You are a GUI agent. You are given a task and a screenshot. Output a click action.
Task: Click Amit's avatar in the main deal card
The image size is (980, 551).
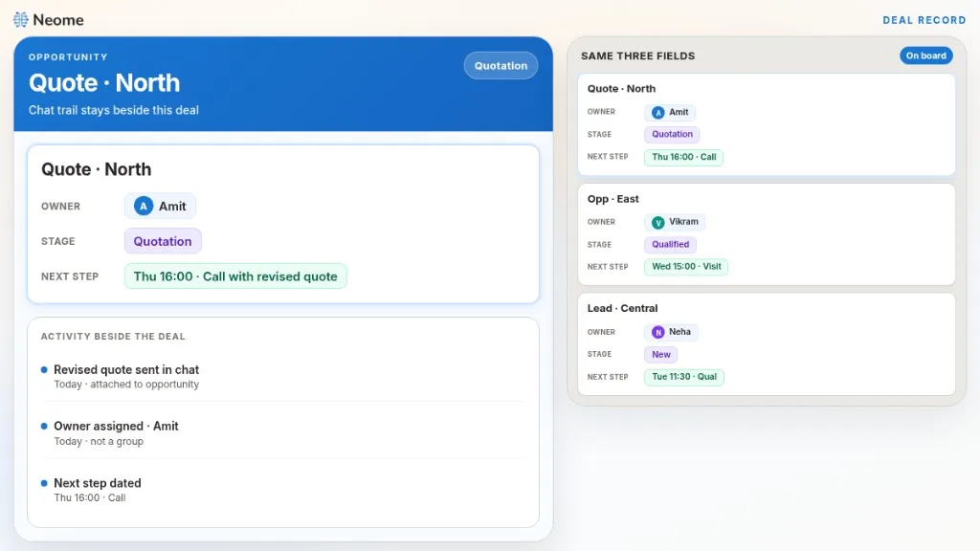pyautogui.click(x=144, y=207)
